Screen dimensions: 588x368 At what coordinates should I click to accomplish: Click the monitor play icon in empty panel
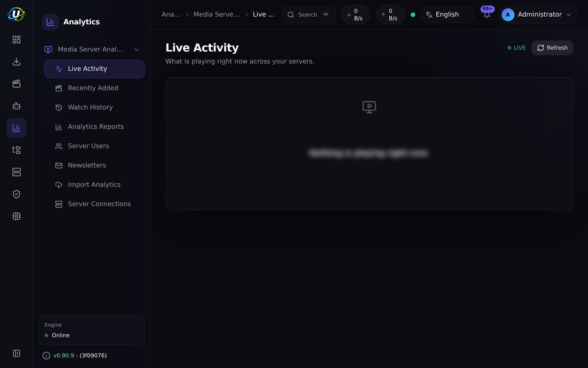point(369,107)
